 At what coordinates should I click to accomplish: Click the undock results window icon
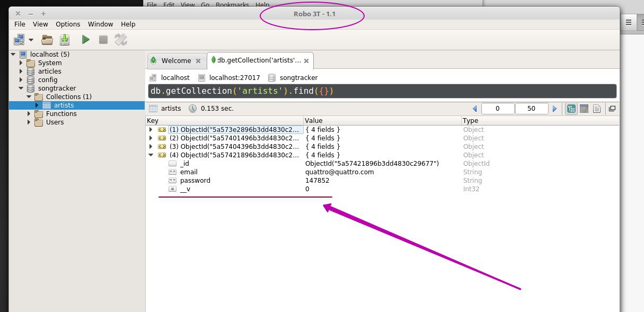tap(612, 109)
